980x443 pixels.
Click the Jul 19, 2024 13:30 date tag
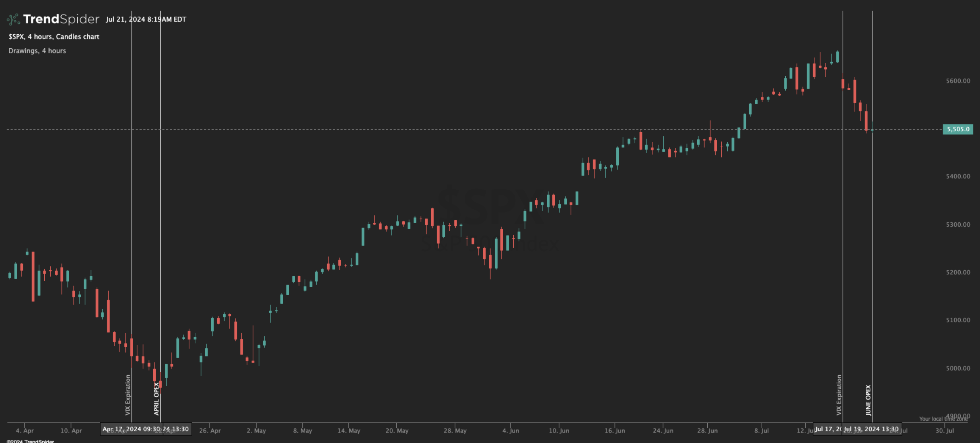pyautogui.click(x=871, y=429)
